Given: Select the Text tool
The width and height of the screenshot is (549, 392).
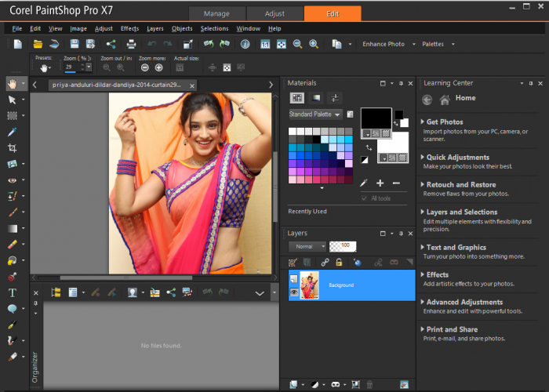Looking at the screenshot, I should (13, 293).
